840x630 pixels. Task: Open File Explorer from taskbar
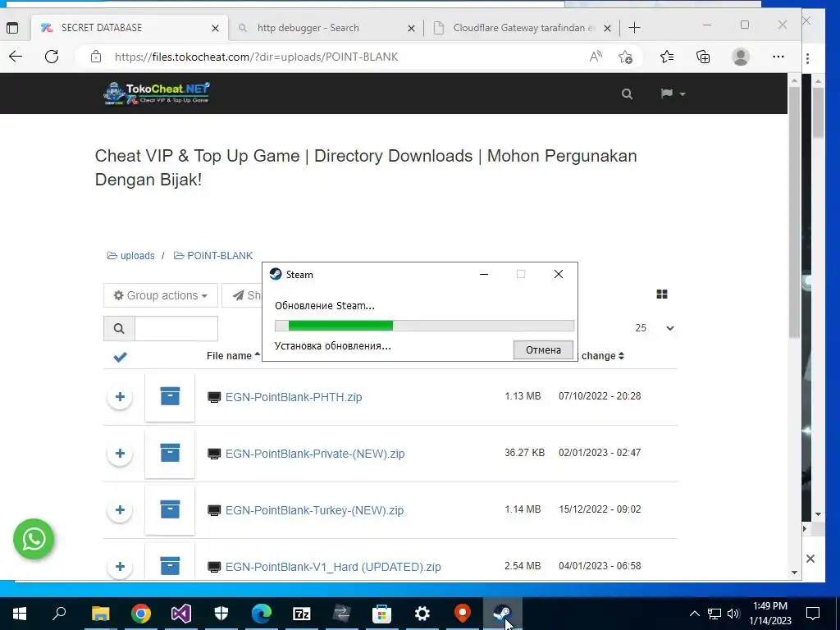coord(100,614)
